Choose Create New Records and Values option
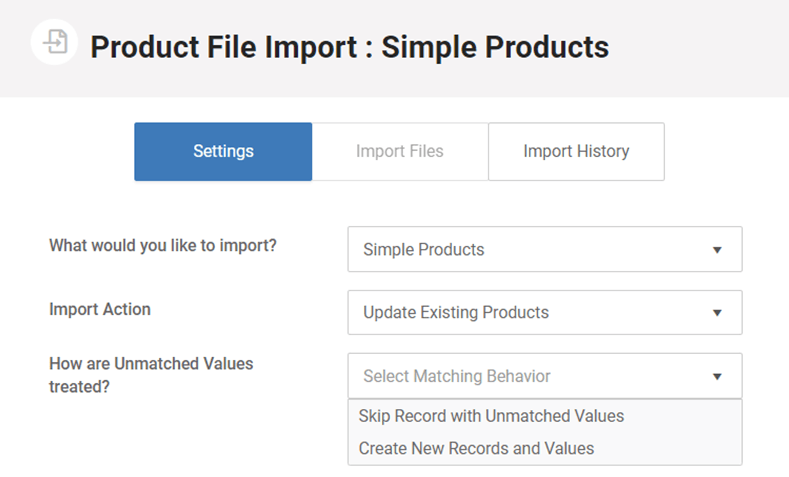The height and width of the screenshot is (477, 789). [545, 448]
